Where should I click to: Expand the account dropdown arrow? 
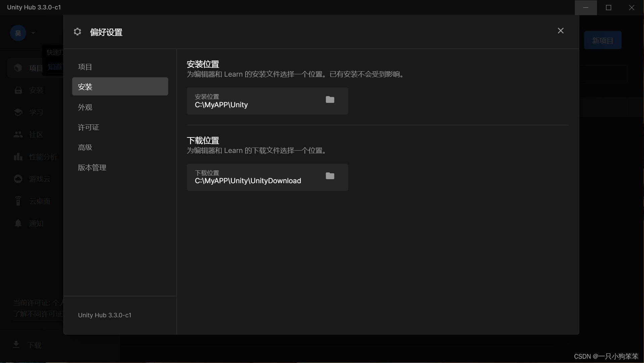[x=33, y=33]
